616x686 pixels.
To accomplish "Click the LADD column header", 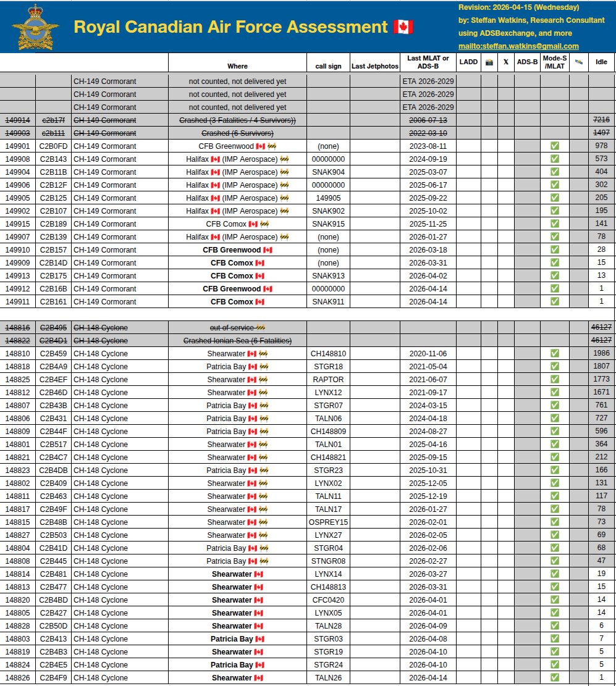I will [468, 62].
